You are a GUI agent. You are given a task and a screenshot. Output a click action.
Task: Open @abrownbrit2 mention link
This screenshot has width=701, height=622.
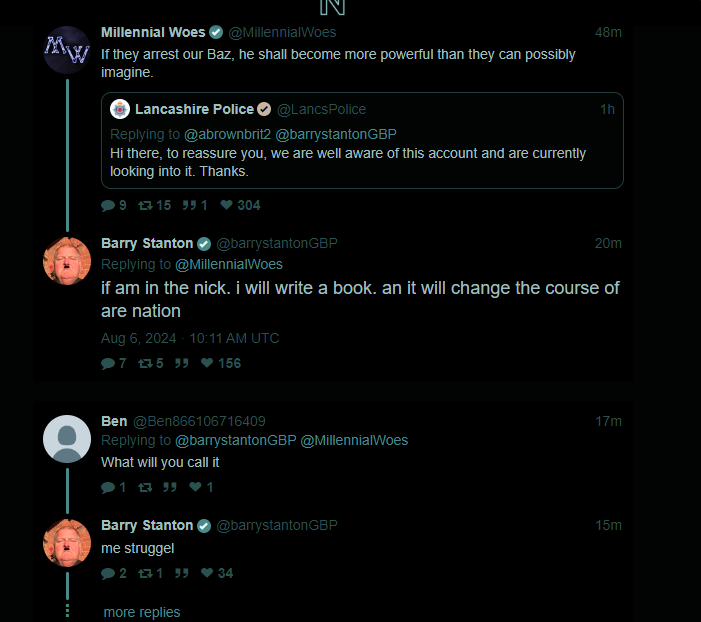tap(228, 134)
